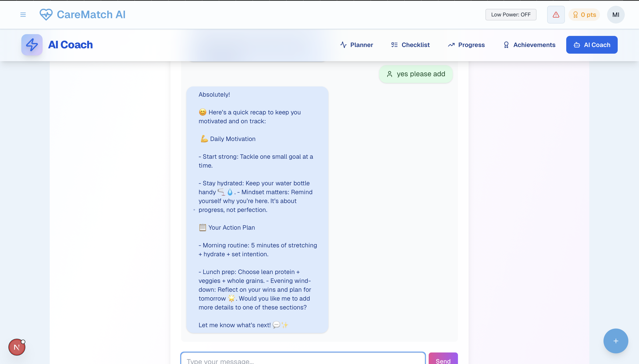Image resolution: width=639 pixels, height=364 pixels.
Task: Click the AI Coach lightning bolt icon
Action: 32,45
